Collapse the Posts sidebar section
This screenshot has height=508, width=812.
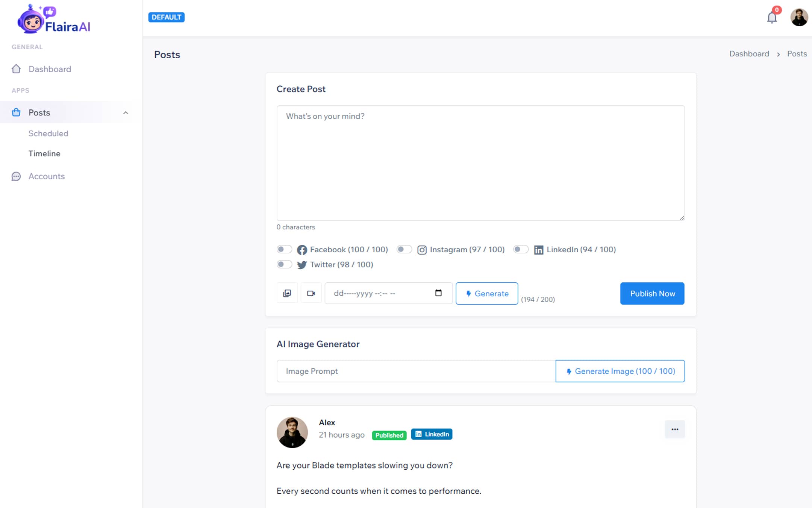(126, 112)
